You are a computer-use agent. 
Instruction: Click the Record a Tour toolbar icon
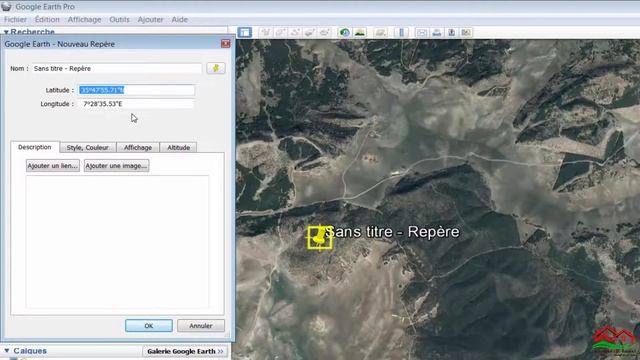pyautogui.click(x=324, y=32)
